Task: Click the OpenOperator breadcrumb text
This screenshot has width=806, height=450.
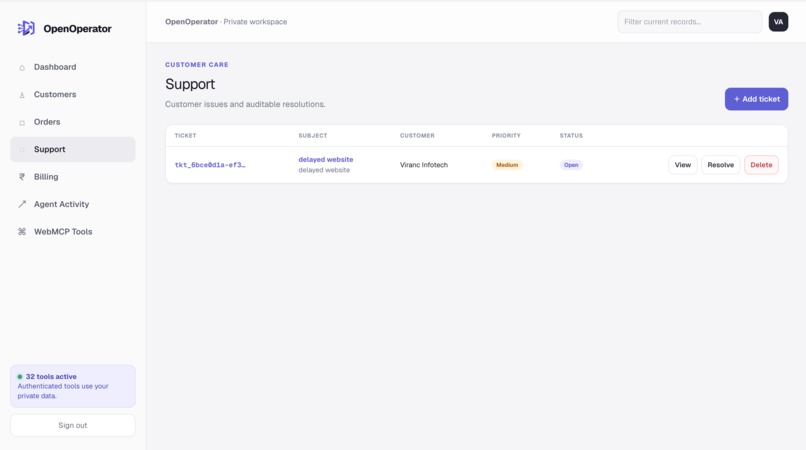Action: (191, 22)
